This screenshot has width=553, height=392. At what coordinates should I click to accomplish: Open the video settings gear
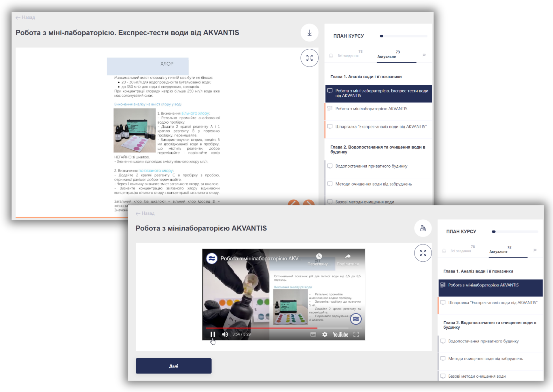[x=325, y=334]
